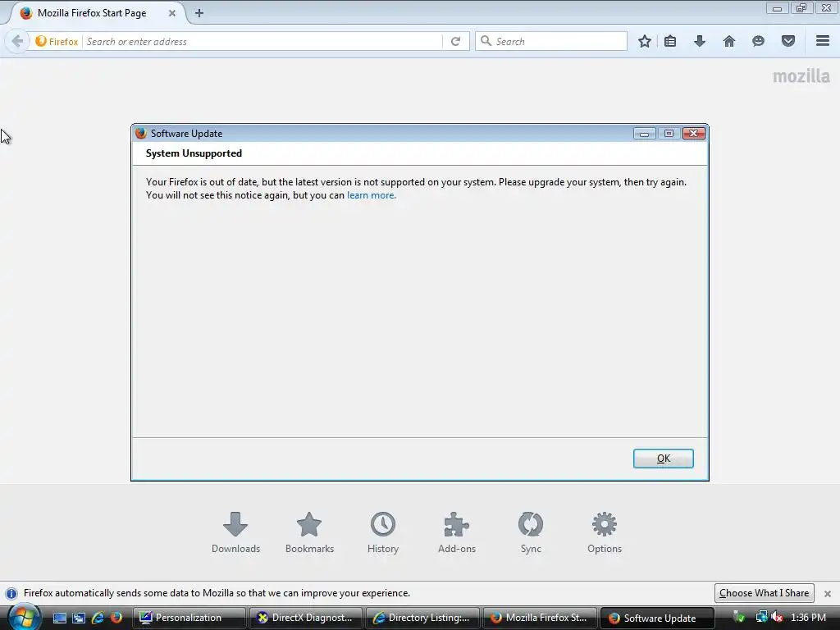Screen dimensions: 840x630
Task: Open Downloads from start page
Action: (235, 532)
